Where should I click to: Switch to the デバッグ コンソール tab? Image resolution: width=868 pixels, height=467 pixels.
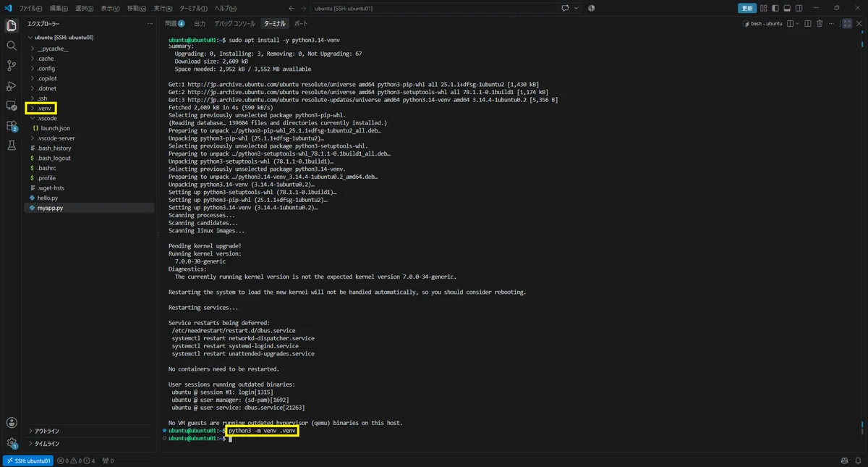click(x=234, y=23)
